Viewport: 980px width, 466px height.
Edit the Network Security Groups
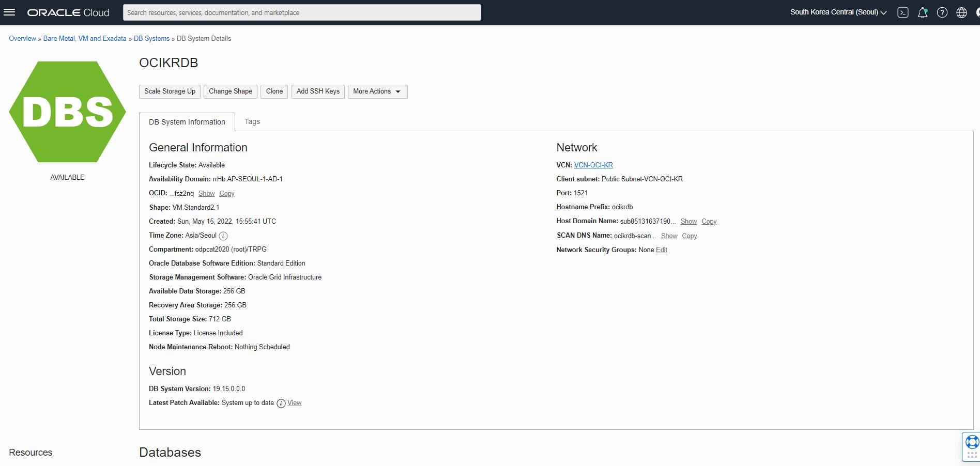tap(662, 250)
